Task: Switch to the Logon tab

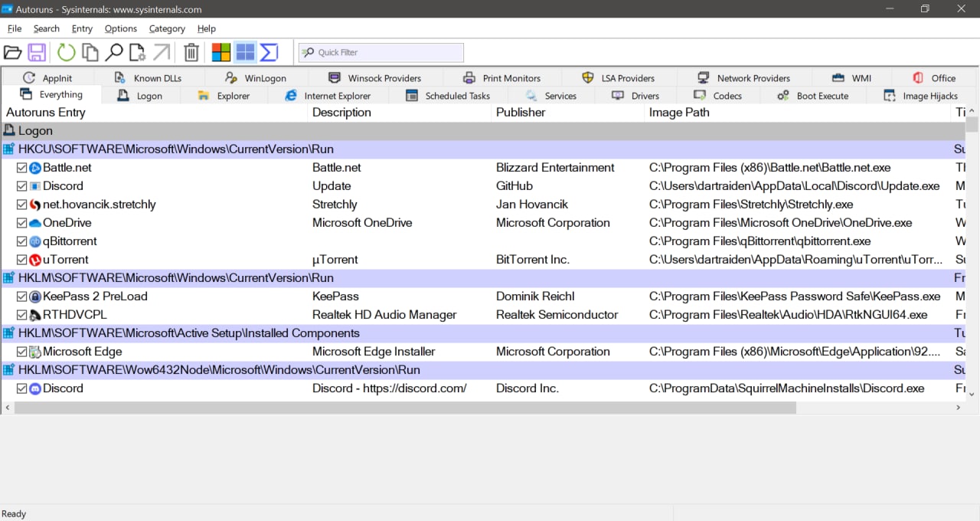Action: click(x=139, y=96)
